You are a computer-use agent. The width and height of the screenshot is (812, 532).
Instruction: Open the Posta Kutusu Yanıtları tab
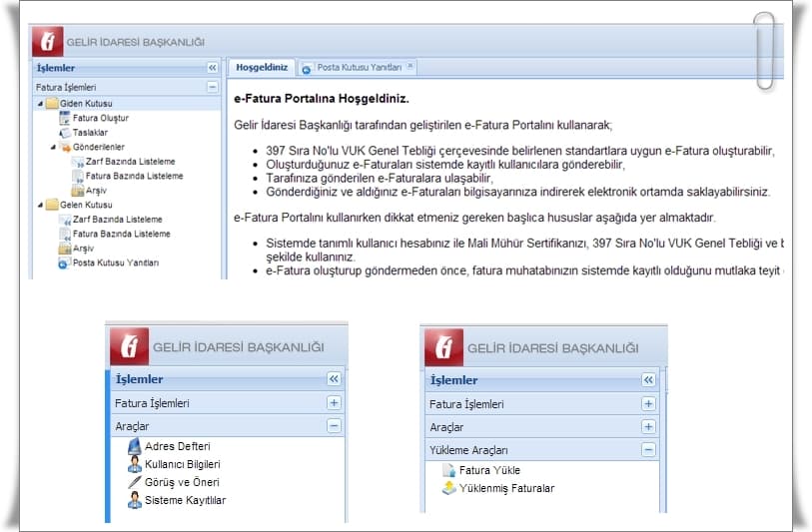359,67
